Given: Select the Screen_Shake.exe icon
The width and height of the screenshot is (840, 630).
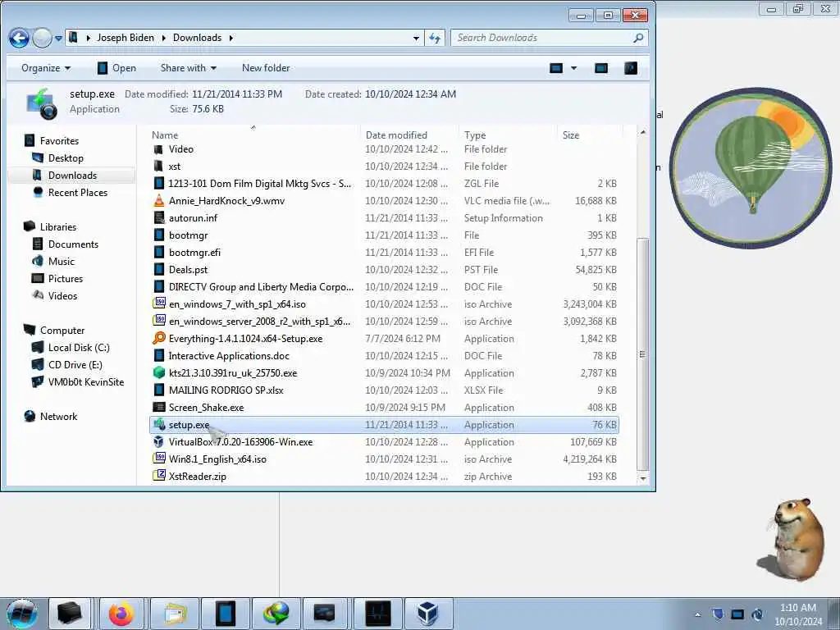Looking at the screenshot, I should click(x=159, y=407).
